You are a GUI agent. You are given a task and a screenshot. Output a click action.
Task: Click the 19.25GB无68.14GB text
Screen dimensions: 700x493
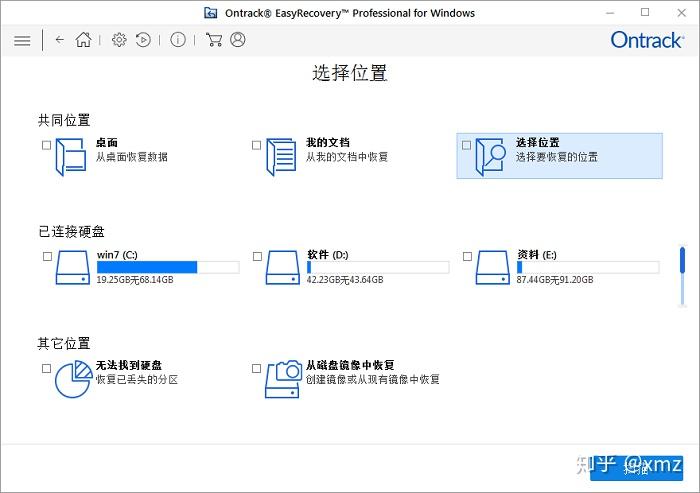135,280
